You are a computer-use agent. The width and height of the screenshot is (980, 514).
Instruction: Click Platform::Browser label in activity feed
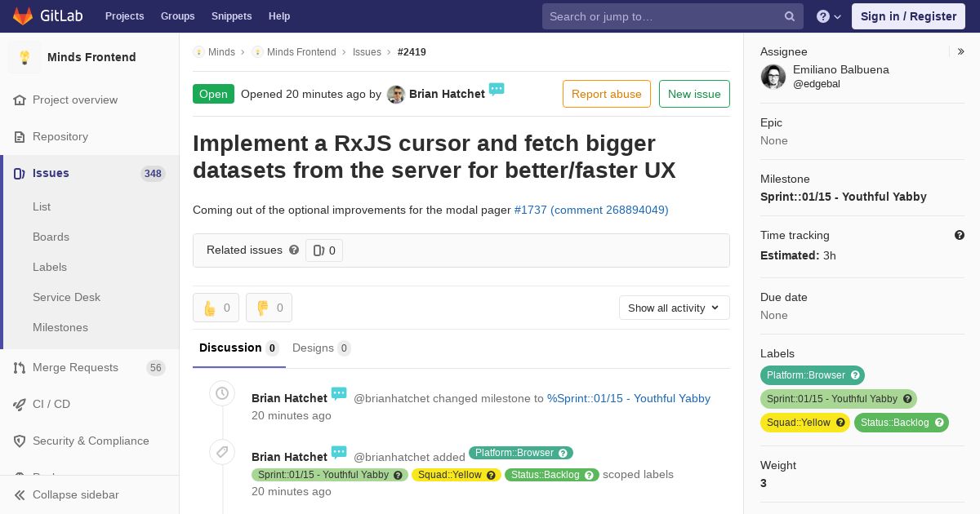(x=521, y=453)
